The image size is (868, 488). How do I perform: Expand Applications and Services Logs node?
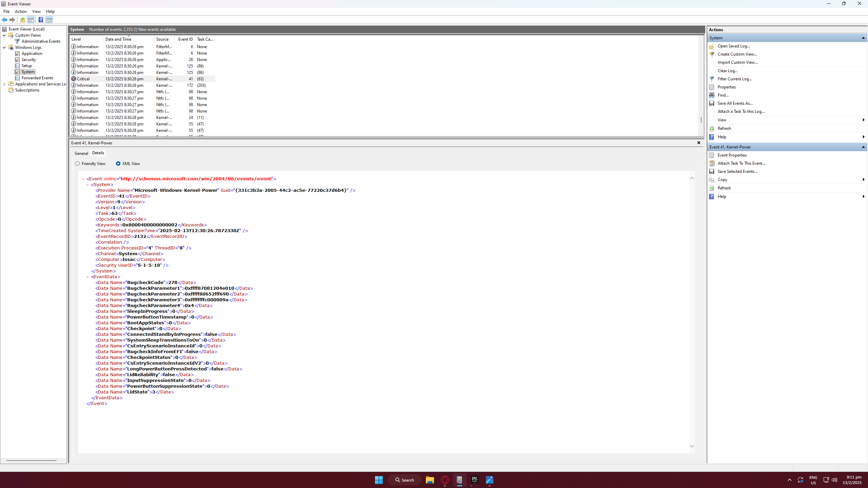click(x=4, y=84)
